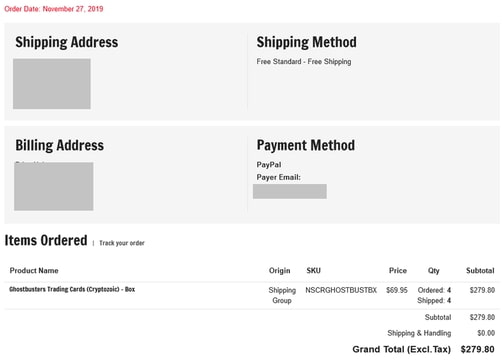The image size is (502, 360).
Task: Click the redacted payer email block
Action: point(290,191)
